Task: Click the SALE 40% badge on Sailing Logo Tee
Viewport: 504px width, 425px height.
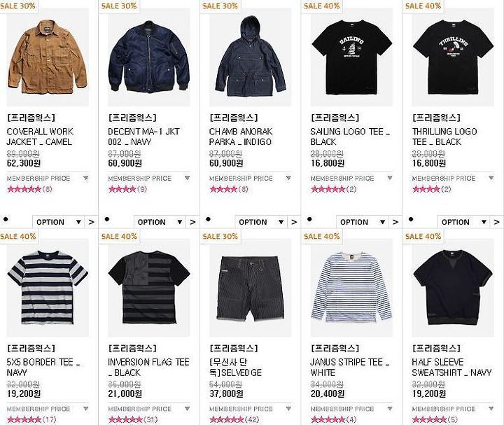Action: click(x=321, y=6)
